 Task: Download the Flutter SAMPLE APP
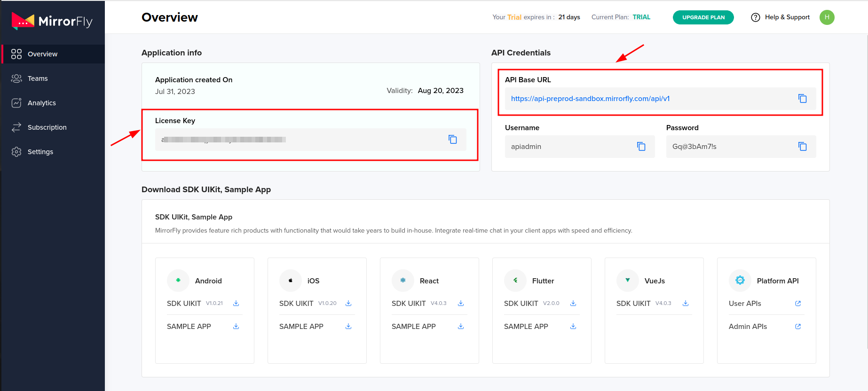(x=573, y=327)
